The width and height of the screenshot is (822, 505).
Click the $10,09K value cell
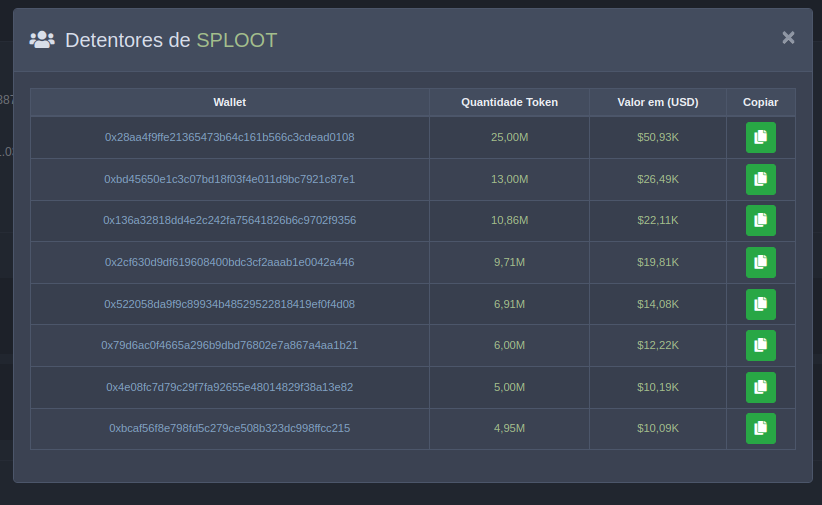coord(658,428)
